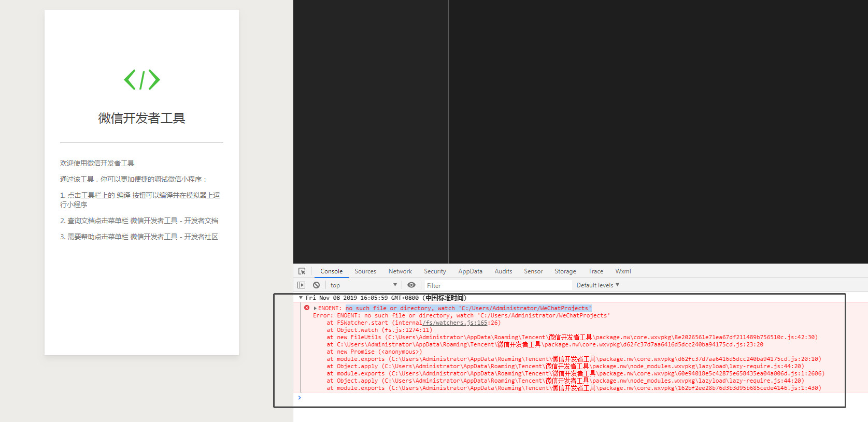Image resolution: width=868 pixels, height=422 pixels.
Task: Select the Audits tab
Action: [x=503, y=271]
